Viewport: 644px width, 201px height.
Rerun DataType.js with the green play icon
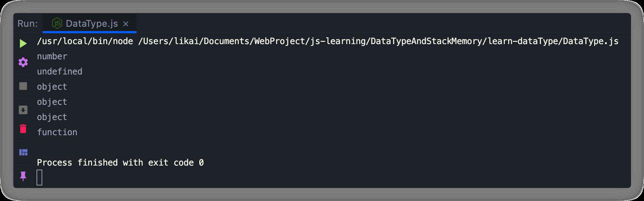tap(23, 44)
